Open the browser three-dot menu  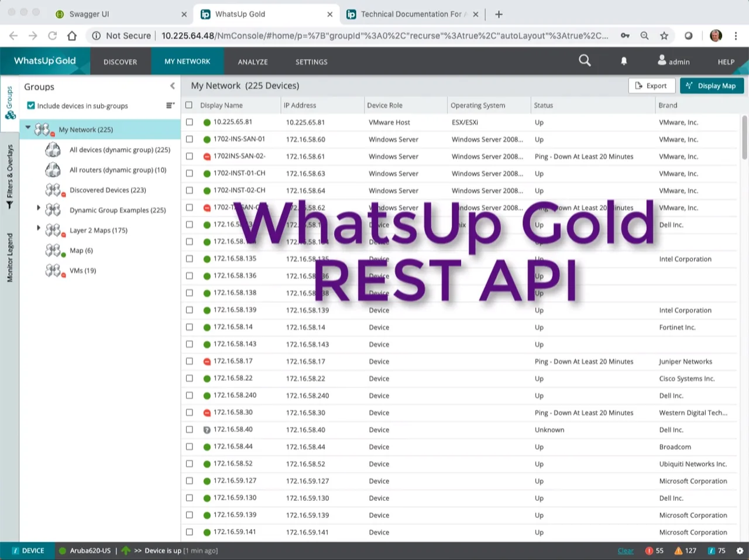736,36
